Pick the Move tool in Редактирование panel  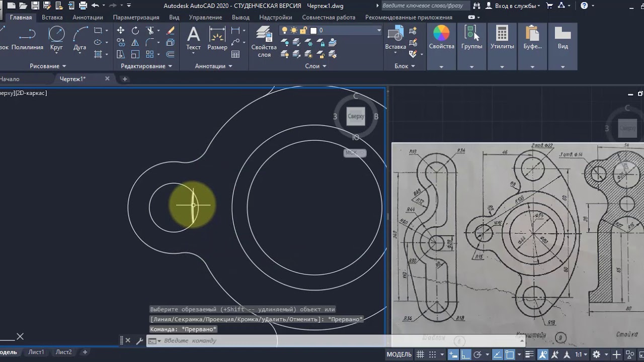(121, 31)
